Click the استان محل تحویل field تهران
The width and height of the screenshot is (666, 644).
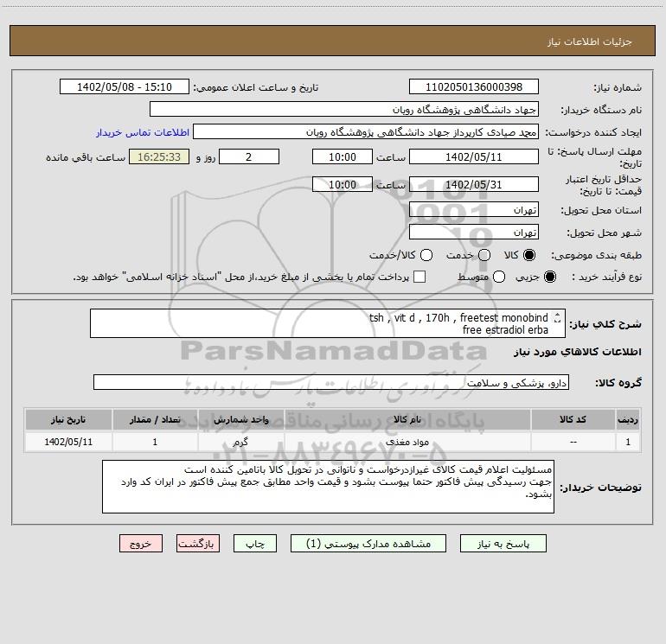click(x=474, y=209)
